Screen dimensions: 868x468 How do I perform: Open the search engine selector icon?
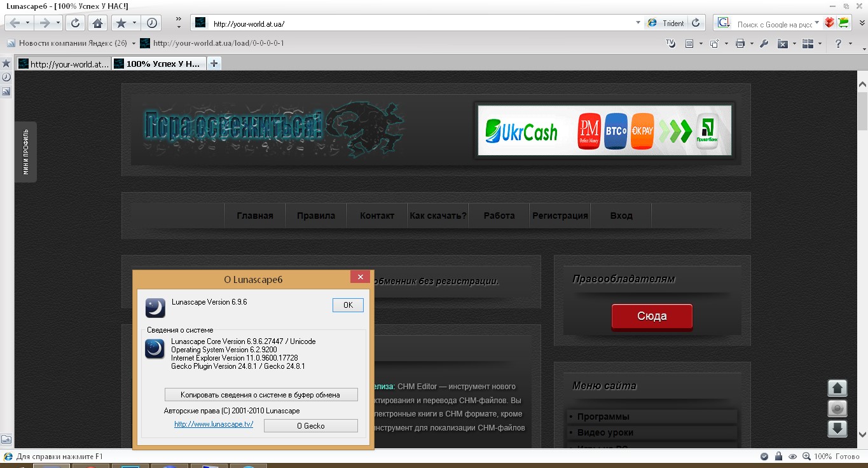(x=723, y=23)
